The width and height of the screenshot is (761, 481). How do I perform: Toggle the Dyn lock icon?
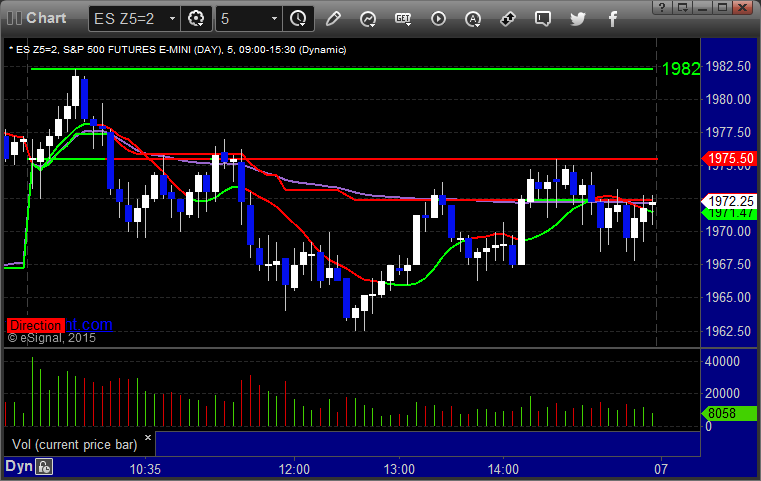click(44, 467)
